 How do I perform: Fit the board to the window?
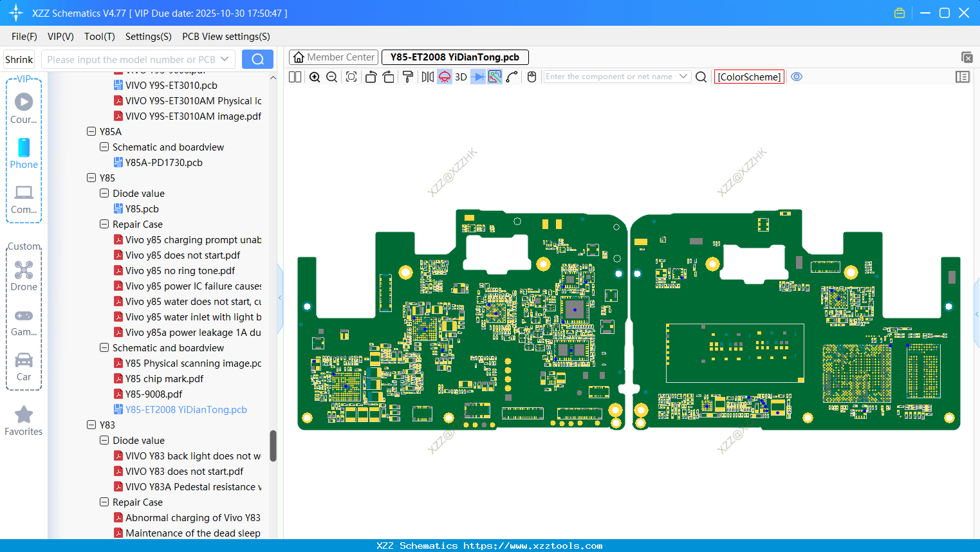[x=351, y=77]
